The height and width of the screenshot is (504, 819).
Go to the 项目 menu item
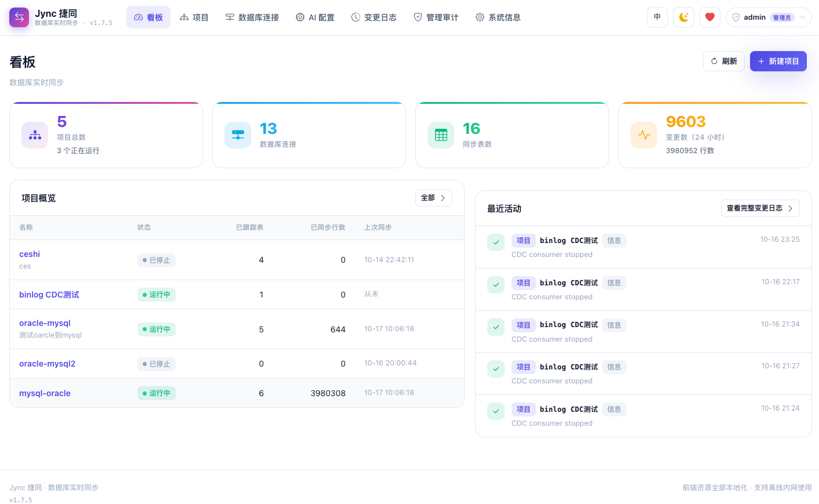pyautogui.click(x=194, y=17)
